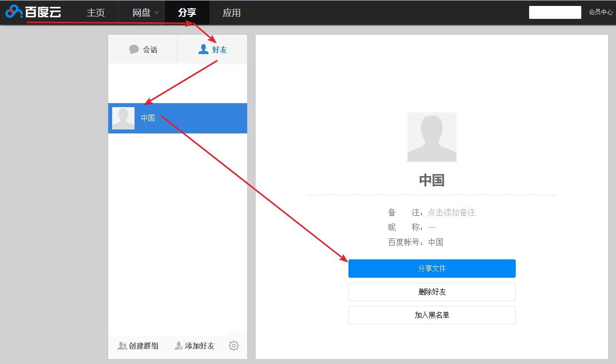Click the 删除好友 button
The image size is (616, 364).
[431, 292]
